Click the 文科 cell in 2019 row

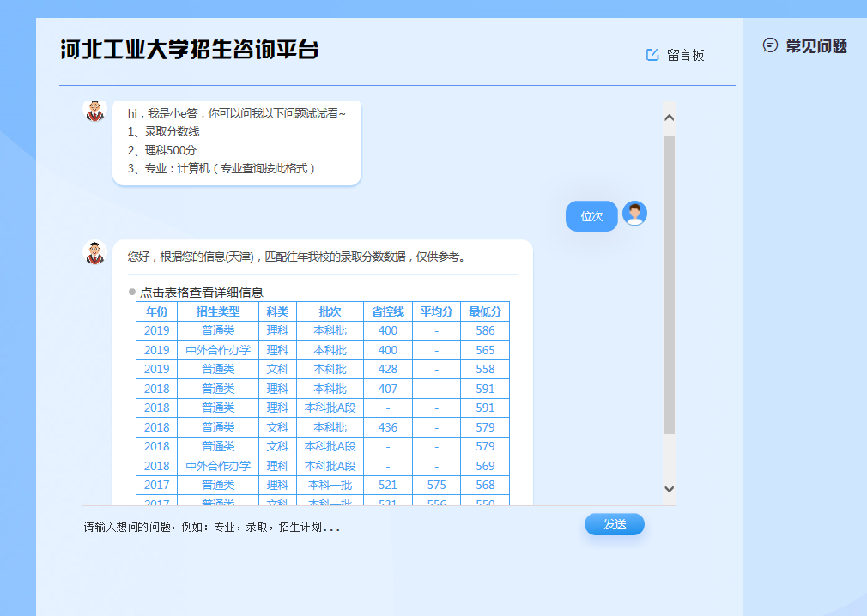click(277, 369)
